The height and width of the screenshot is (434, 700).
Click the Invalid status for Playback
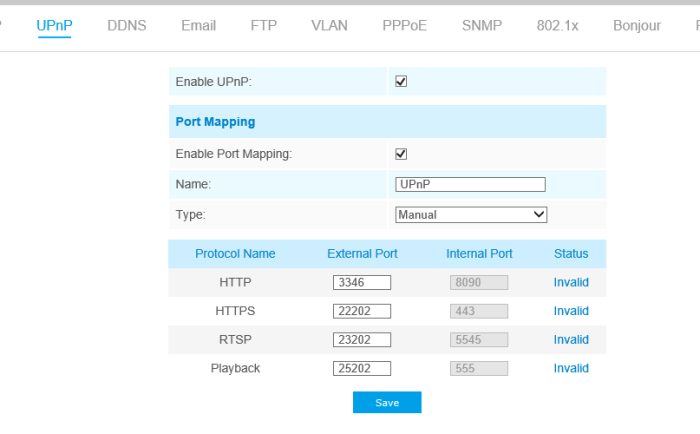pyautogui.click(x=571, y=368)
